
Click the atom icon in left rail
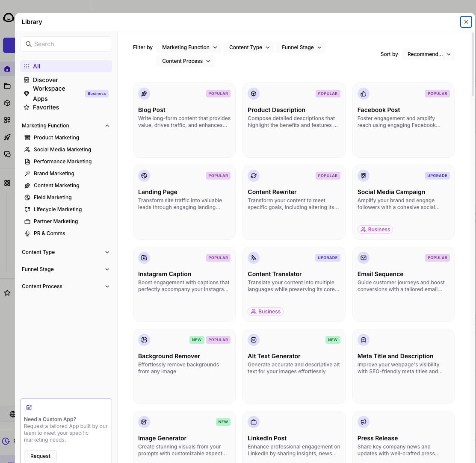7,183
